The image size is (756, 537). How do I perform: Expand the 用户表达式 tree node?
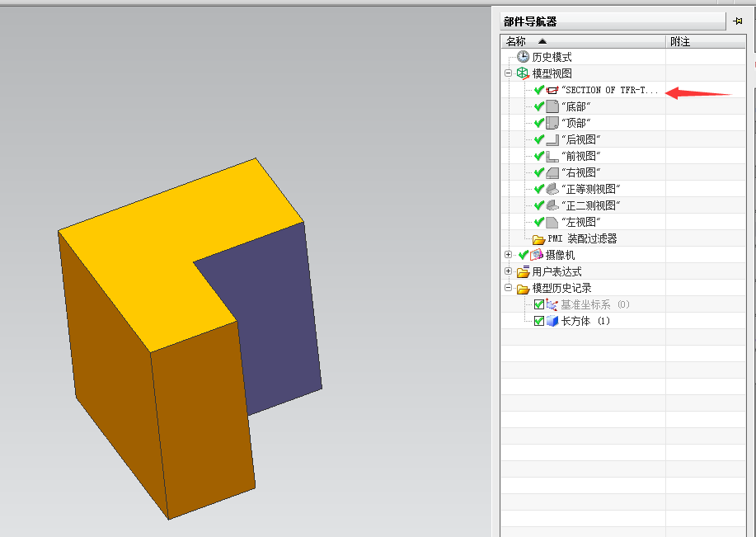(508, 271)
